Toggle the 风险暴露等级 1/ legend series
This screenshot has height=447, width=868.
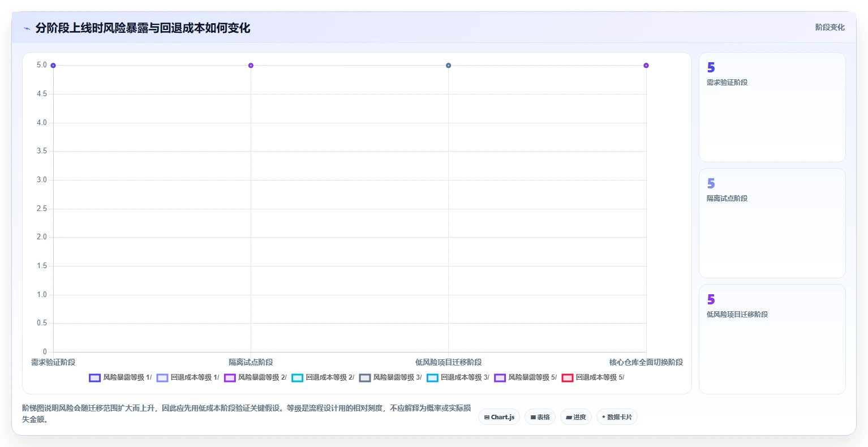120,377
